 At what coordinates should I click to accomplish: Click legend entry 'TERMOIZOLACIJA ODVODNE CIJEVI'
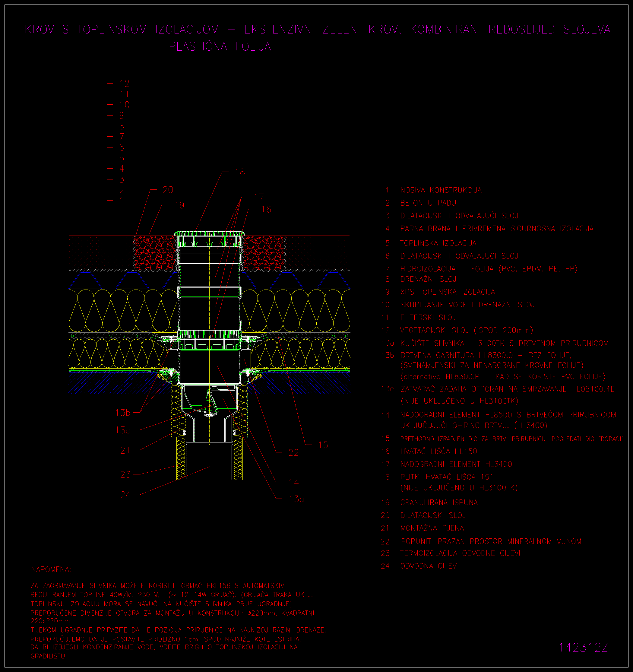click(x=460, y=553)
